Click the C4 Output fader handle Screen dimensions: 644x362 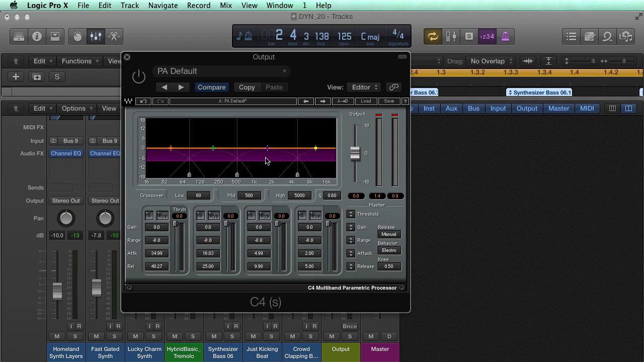click(355, 153)
